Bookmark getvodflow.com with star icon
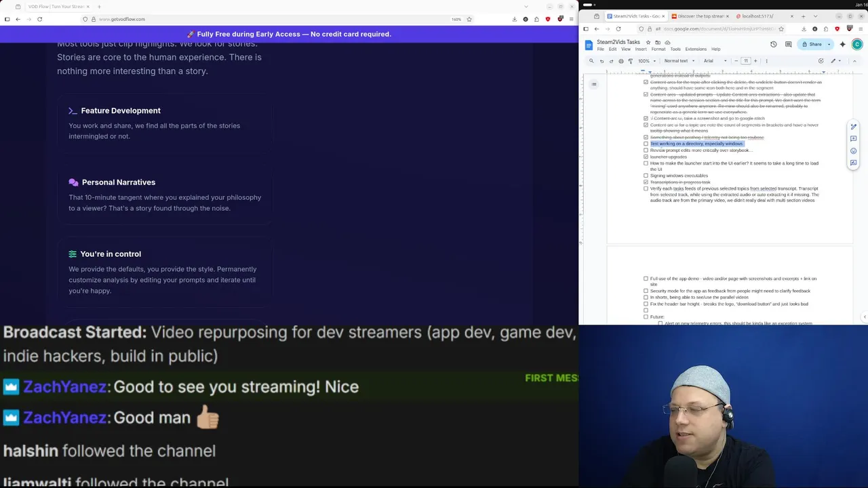 (x=469, y=19)
